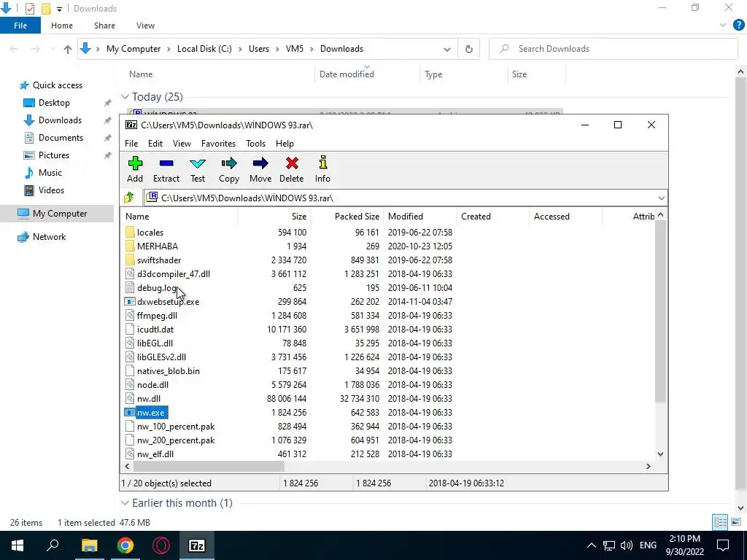Expand Explorer address bar history dropdown

[x=447, y=49]
